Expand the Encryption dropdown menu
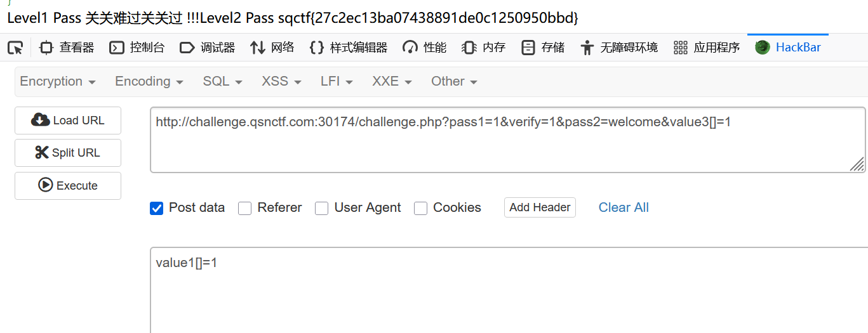The width and height of the screenshot is (868, 333). [x=58, y=81]
